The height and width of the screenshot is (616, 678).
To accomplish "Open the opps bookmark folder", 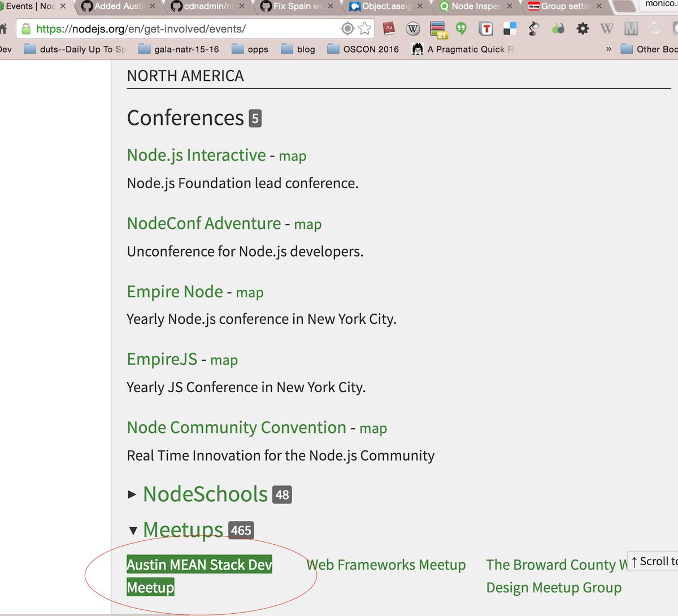I will (250, 49).
